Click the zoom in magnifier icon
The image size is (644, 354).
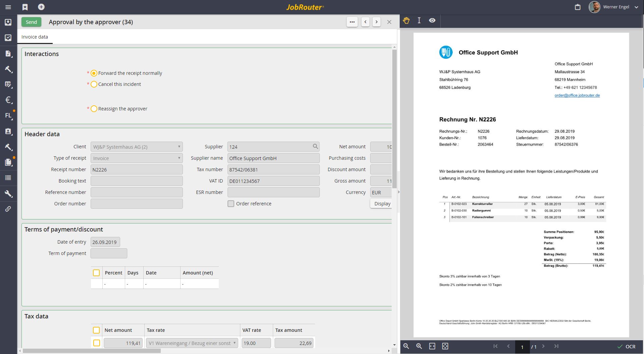pyautogui.click(x=419, y=346)
